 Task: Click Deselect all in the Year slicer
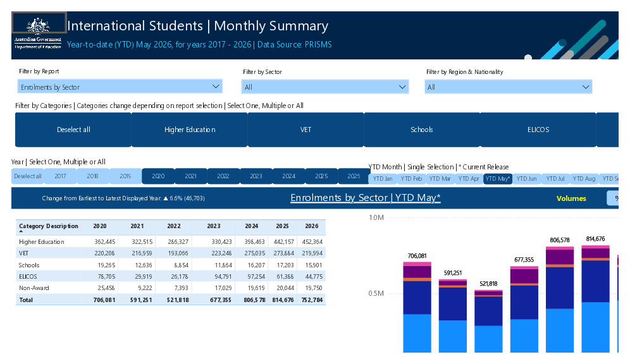pyautogui.click(x=27, y=176)
